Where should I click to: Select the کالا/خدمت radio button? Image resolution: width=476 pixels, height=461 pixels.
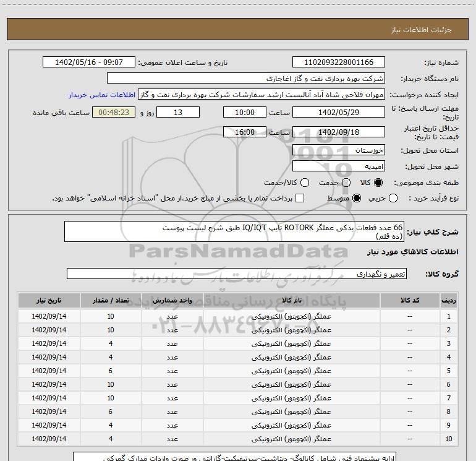305,183
